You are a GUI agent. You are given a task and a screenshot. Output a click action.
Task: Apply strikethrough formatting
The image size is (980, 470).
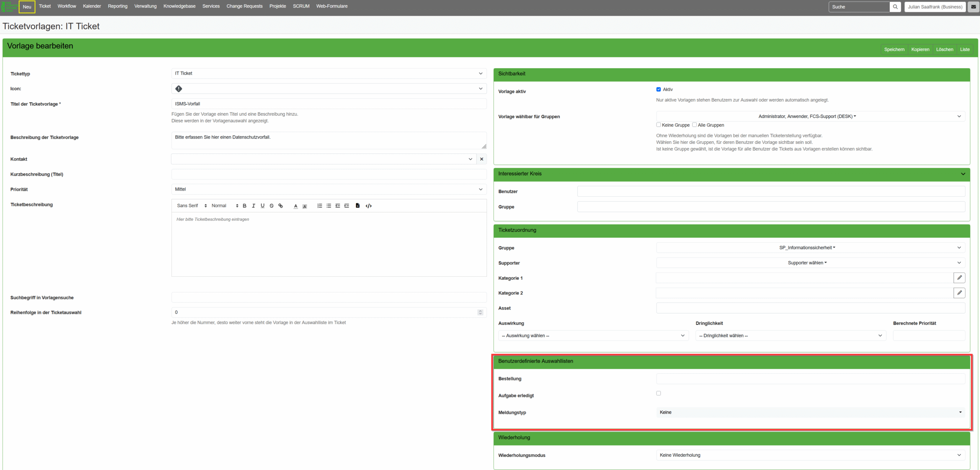tap(271, 206)
